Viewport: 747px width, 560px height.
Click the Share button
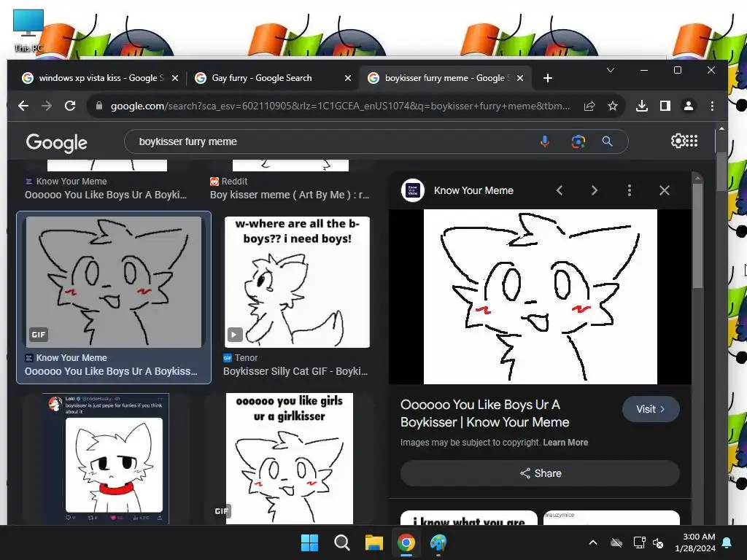tap(541, 473)
